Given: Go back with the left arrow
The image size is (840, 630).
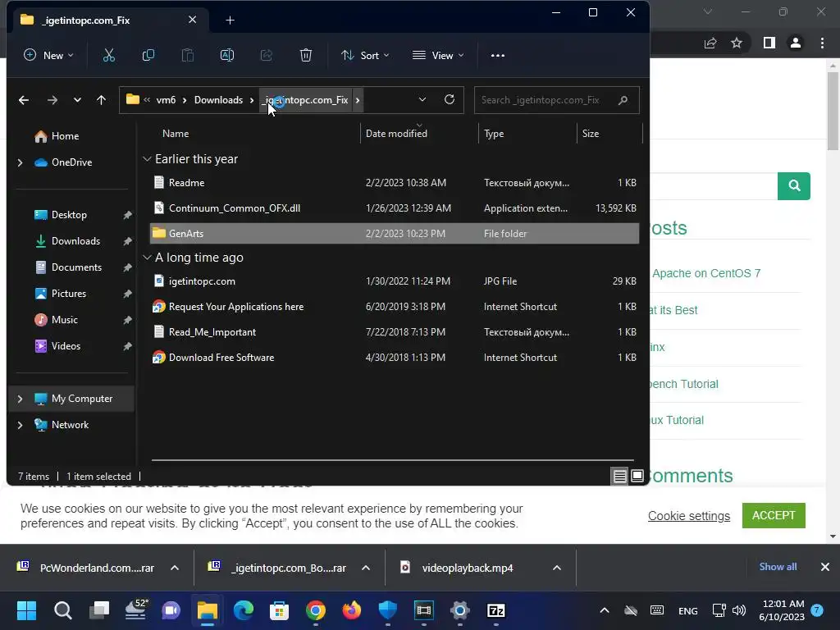Looking at the screenshot, I should coord(24,100).
